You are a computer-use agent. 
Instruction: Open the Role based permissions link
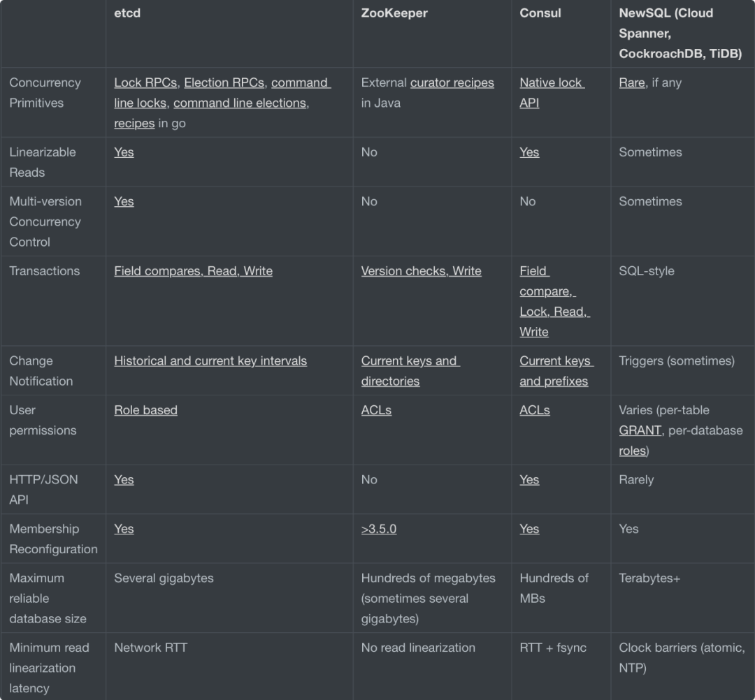pyautogui.click(x=145, y=410)
